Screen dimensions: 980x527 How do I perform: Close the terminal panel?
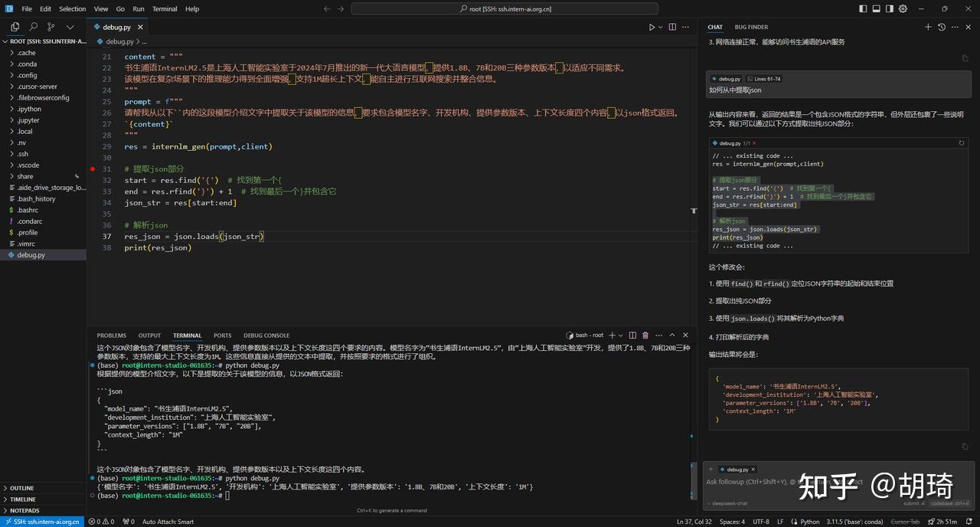click(685, 336)
